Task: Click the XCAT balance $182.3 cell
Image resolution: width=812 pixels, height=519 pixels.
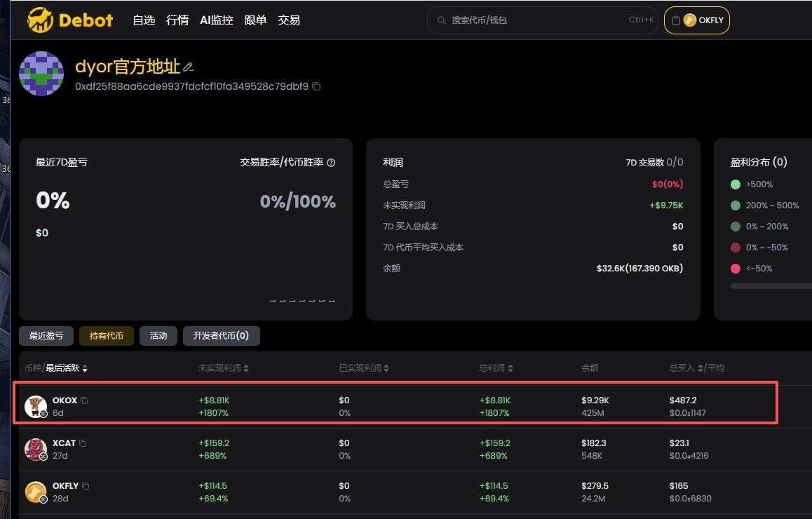Action: coord(593,443)
